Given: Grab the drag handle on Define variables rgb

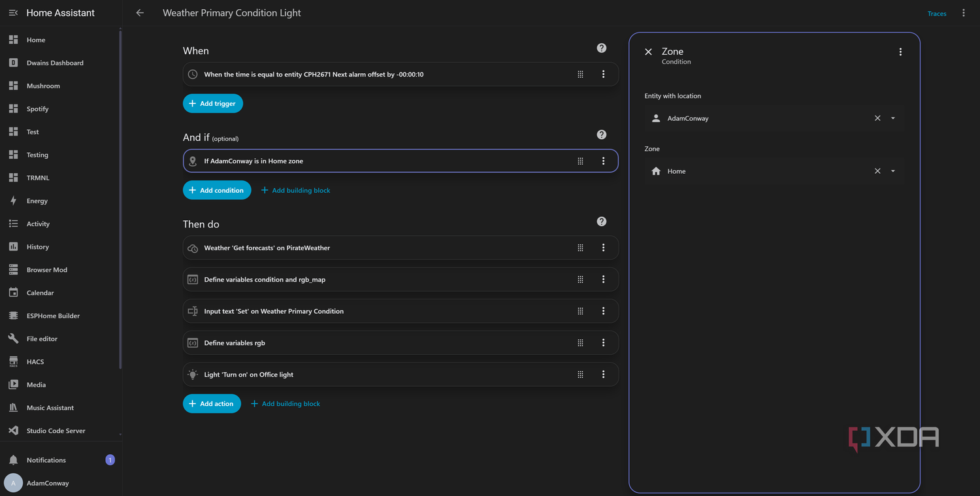Looking at the screenshot, I should tap(580, 343).
